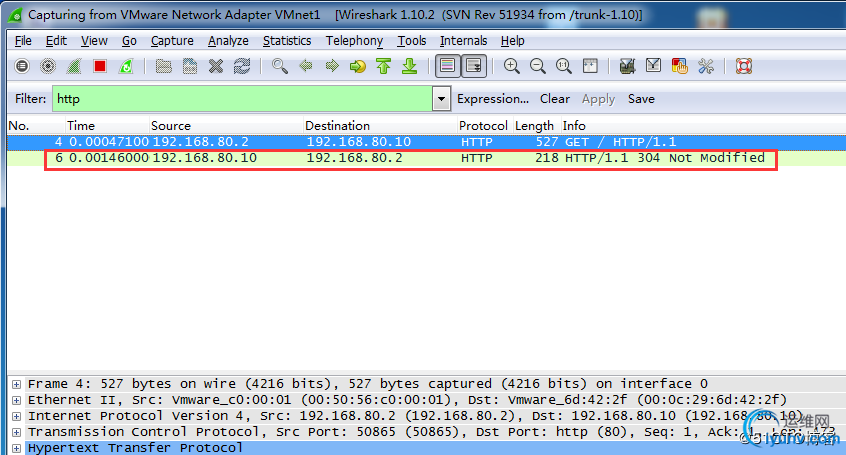Open the Capture menu
The width and height of the screenshot is (846, 455).
[x=172, y=41]
